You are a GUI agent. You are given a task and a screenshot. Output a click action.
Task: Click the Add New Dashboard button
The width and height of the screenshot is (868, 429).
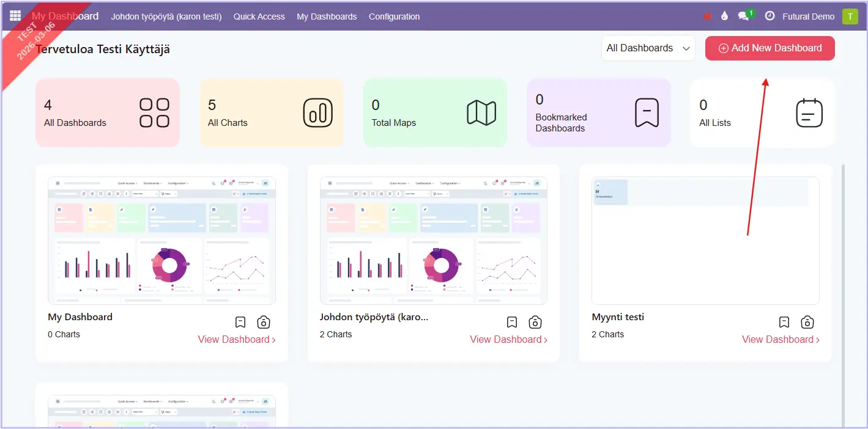click(770, 48)
